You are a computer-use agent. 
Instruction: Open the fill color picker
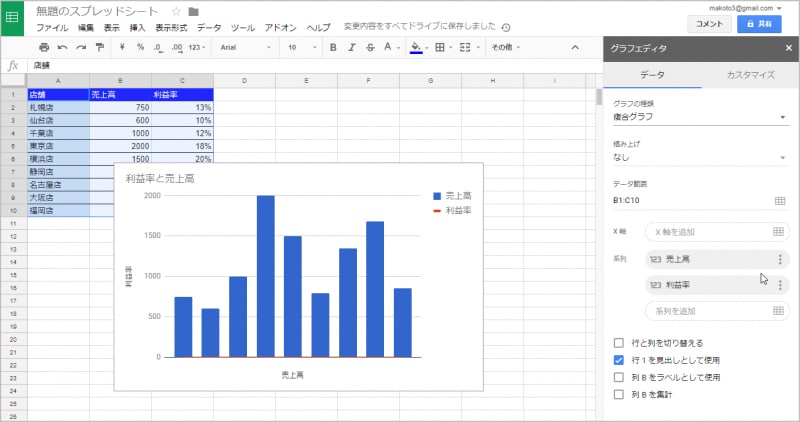point(419,47)
